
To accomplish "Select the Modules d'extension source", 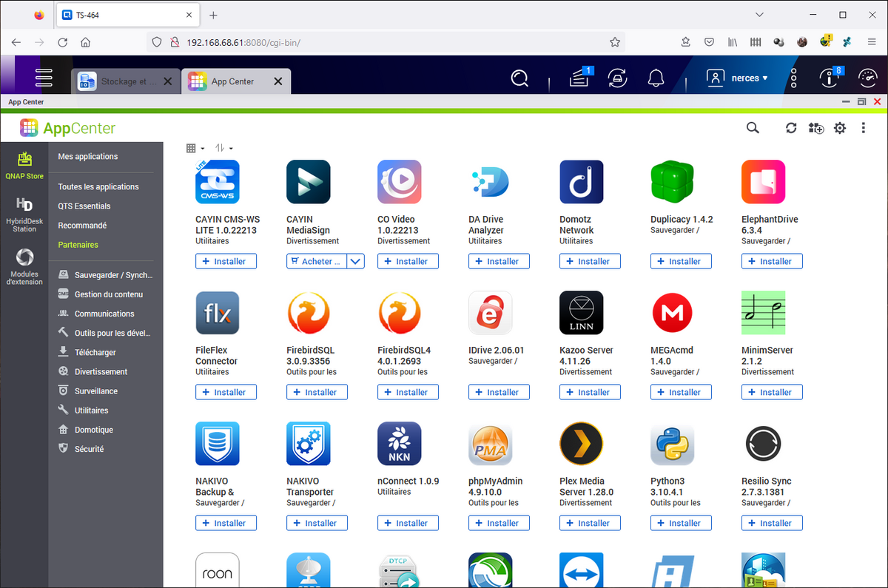I will coord(24,267).
